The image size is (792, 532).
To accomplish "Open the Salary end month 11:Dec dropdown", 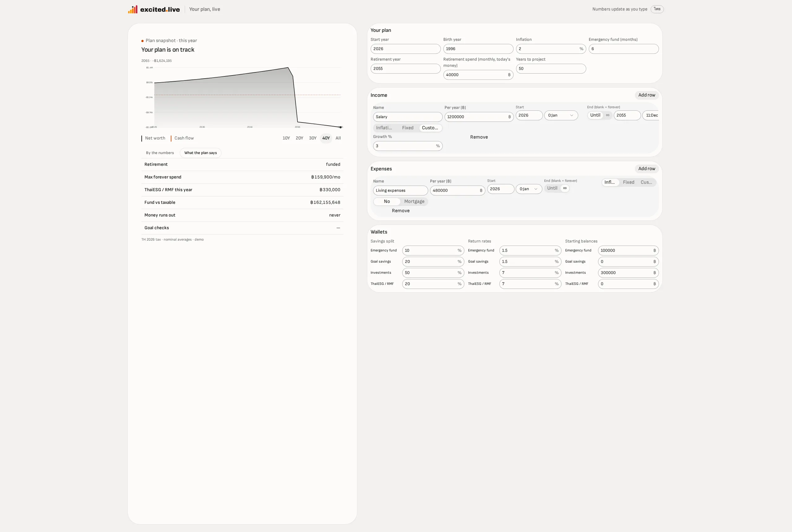I will [x=651, y=115].
